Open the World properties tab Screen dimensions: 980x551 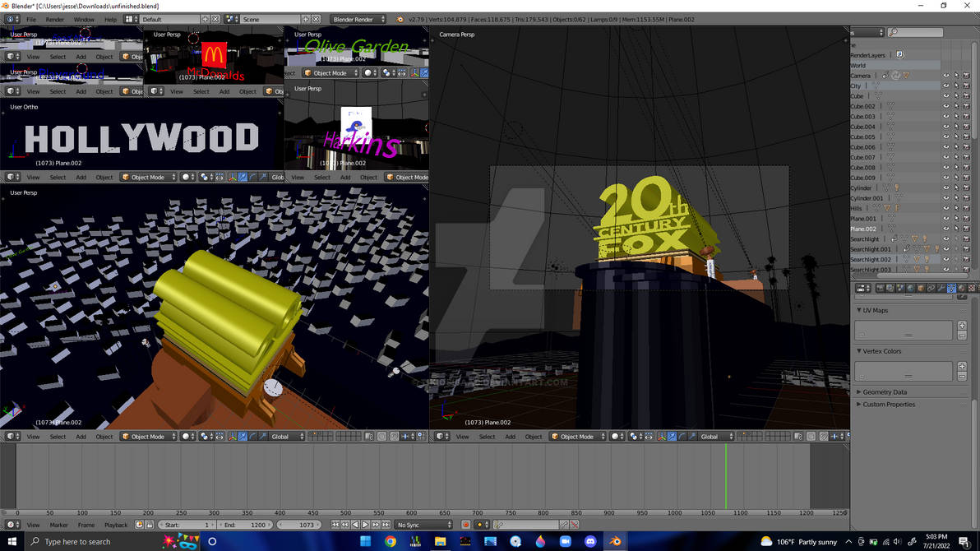coord(910,289)
